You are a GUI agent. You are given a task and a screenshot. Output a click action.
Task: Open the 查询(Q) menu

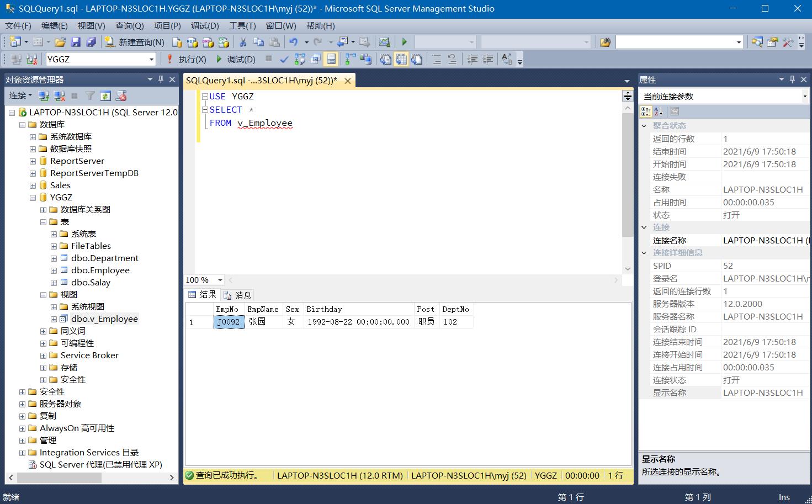point(129,25)
